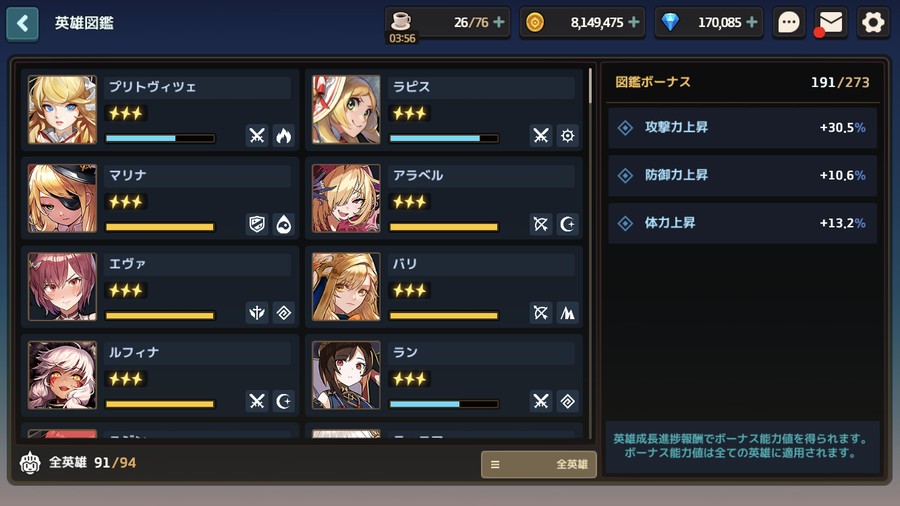Open the chat speech bubble icon
Screen dimensions: 900x506
point(789,23)
